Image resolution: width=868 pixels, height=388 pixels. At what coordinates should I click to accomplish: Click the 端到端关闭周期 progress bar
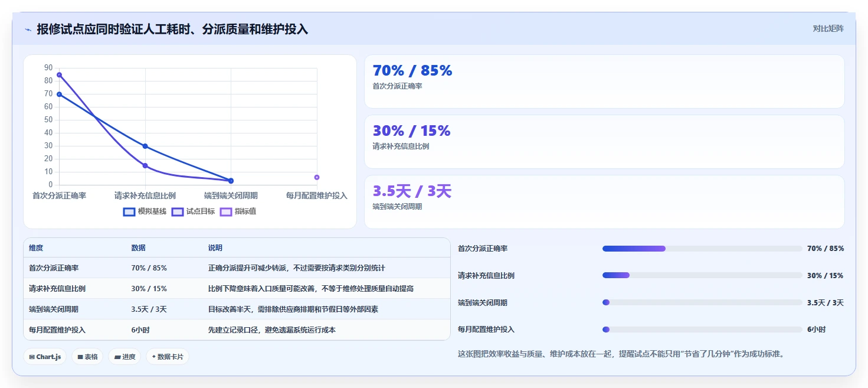[x=702, y=302]
